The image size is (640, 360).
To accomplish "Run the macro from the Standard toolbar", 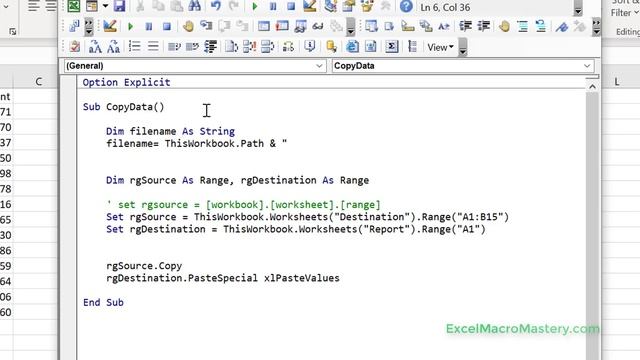I will click(255, 7).
